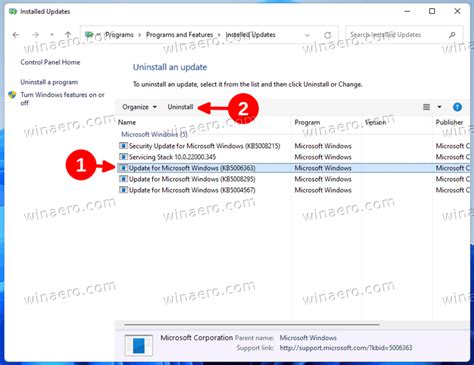The width and height of the screenshot is (474, 365).
Task: Click the icon of KB5006363 update
Action: tap(123, 168)
